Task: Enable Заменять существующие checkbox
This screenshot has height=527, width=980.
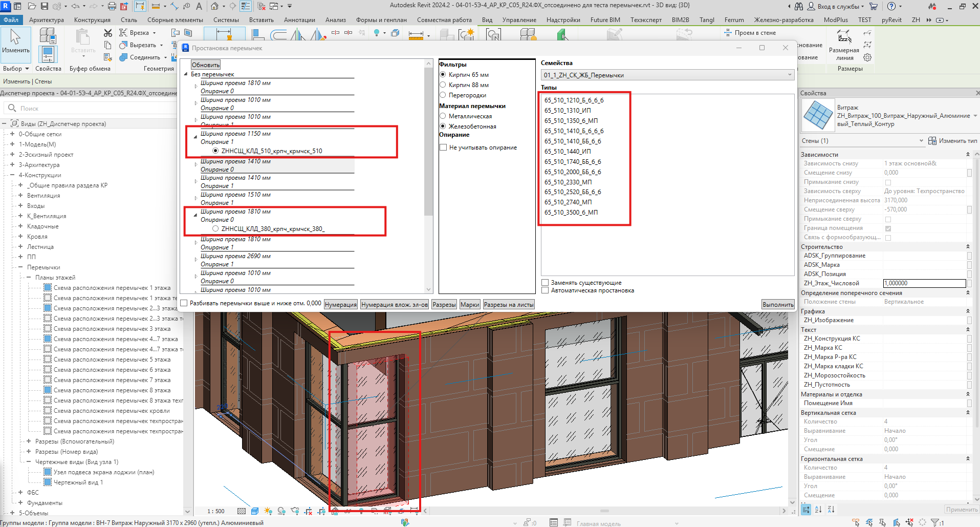Action: click(x=545, y=283)
